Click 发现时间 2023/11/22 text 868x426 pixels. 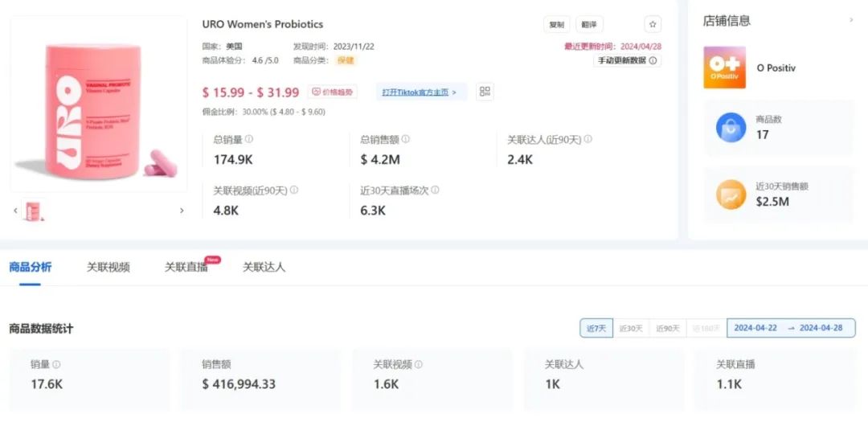click(x=334, y=47)
